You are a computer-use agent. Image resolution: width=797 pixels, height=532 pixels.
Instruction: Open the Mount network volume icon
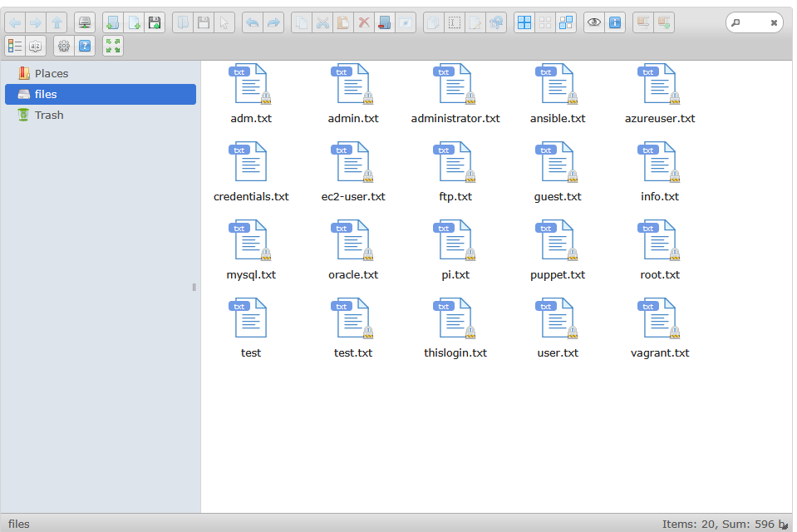pos(85,22)
